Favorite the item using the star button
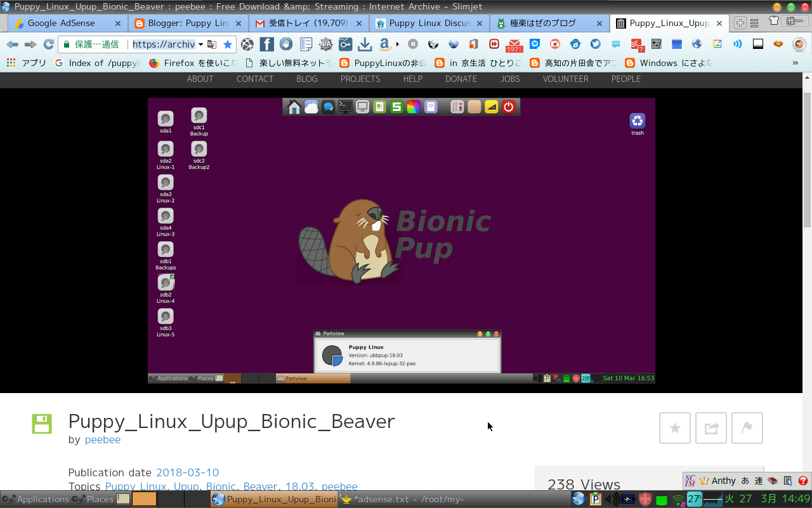The image size is (812, 508). coord(674,428)
